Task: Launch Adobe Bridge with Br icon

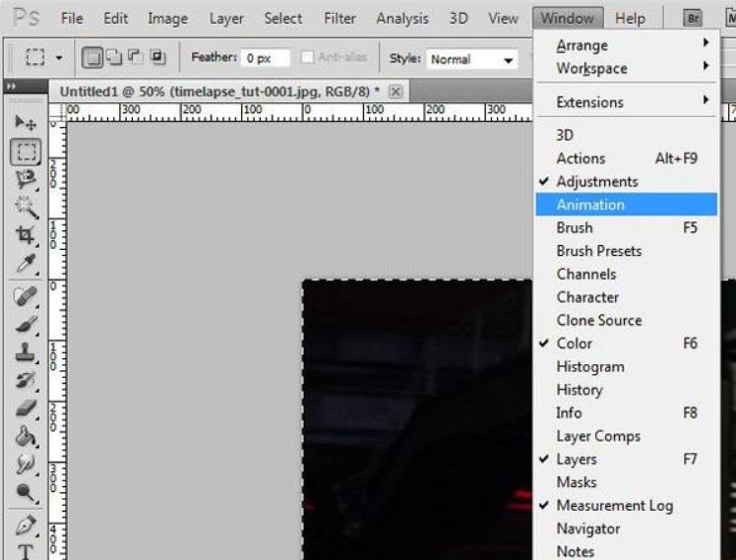Action: click(693, 19)
